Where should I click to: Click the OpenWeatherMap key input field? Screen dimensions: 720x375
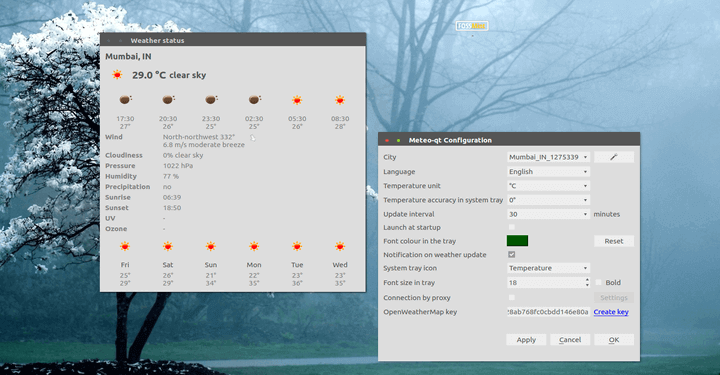(x=548, y=312)
